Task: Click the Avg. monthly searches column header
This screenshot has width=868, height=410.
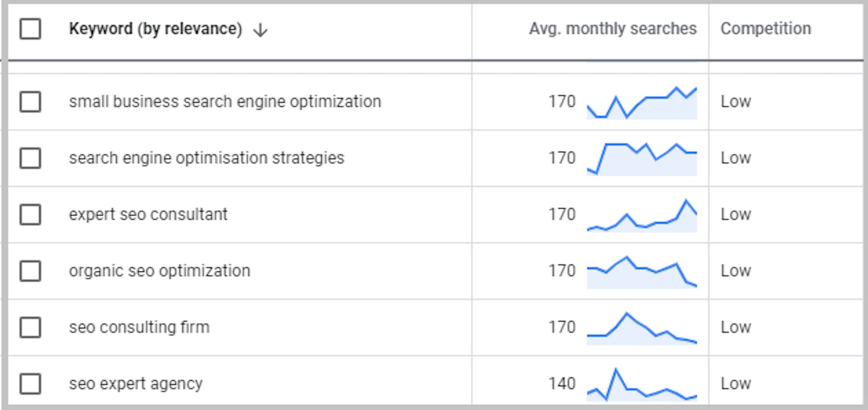Action: 613,29
